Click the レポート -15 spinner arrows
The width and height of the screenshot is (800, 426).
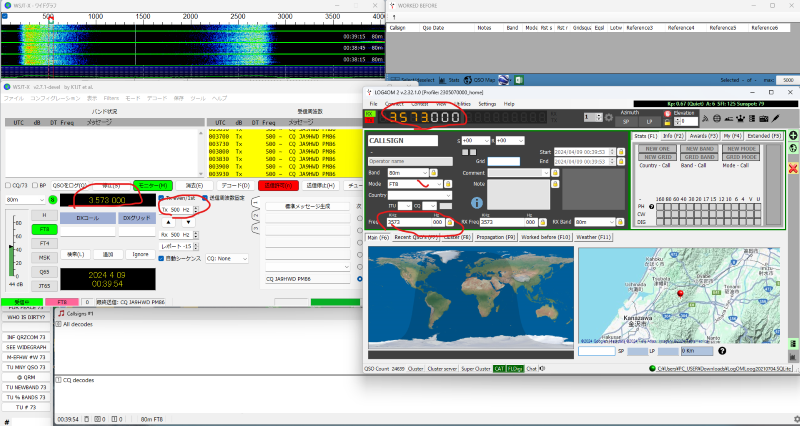pyautogui.click(x=196, y=246)
